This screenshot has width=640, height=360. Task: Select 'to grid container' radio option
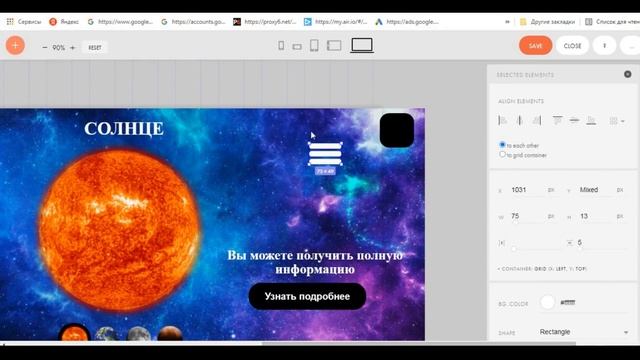coord(502,154)
